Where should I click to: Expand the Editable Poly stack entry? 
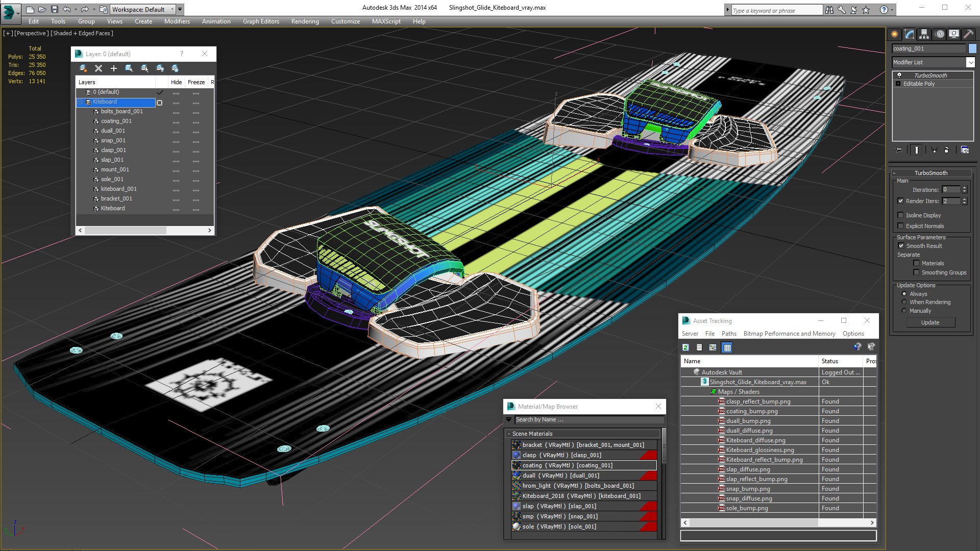pyautogui.click(x=898, y=84)
